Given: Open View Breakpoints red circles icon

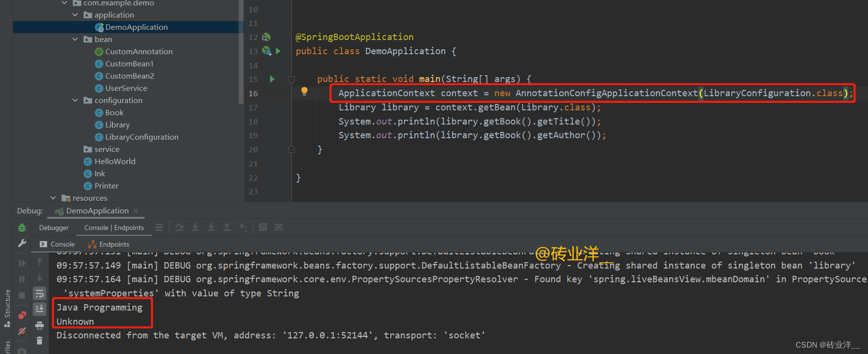Looking at the screenshot, I should (x=22, y=315).
